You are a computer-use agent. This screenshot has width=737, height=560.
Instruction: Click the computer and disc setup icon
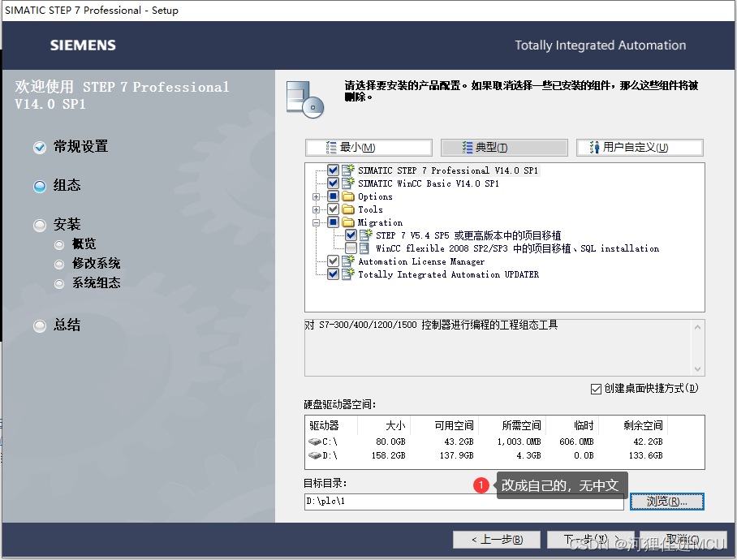point(305,100)
